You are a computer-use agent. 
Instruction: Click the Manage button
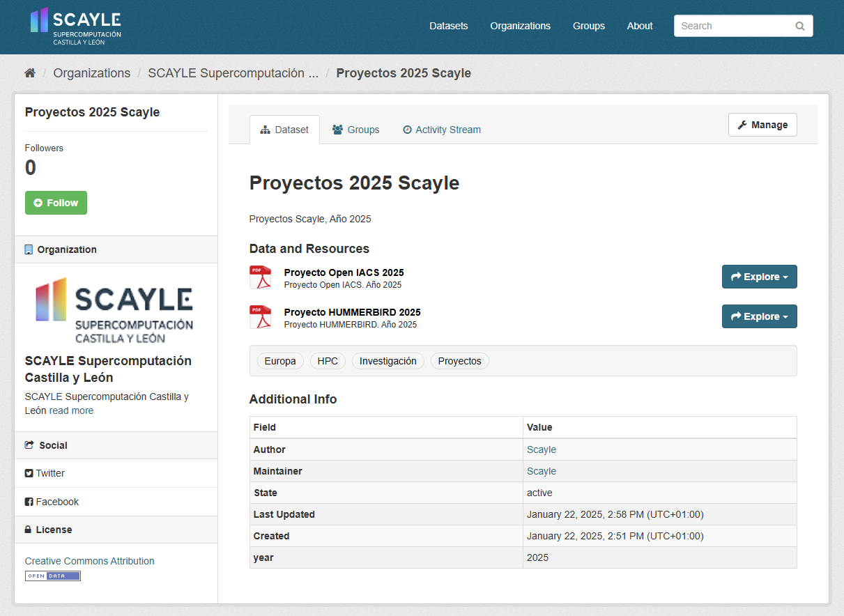762,125
